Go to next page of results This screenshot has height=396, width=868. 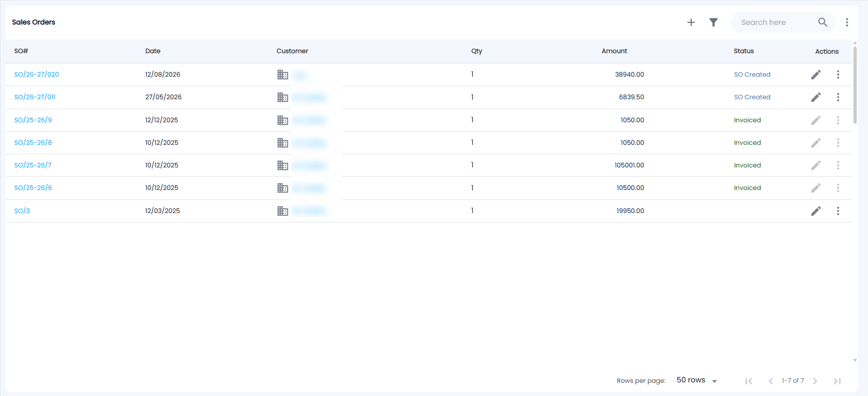(x=815, y=381)
